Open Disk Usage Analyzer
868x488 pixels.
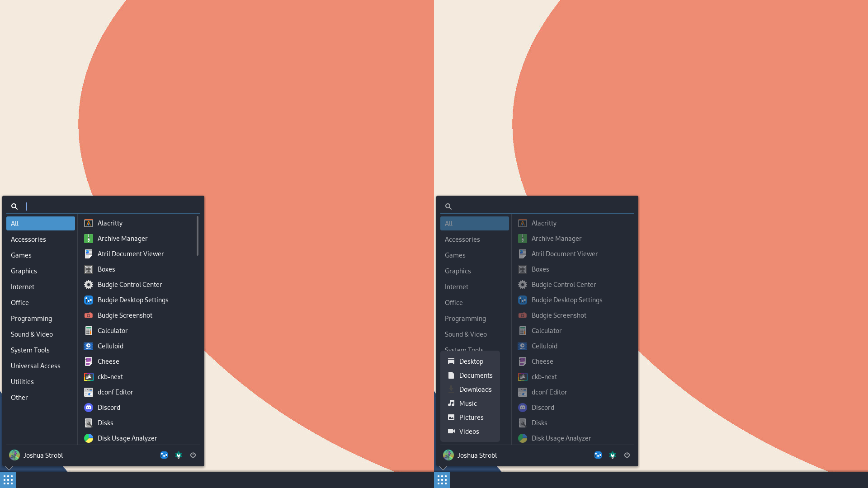pos(127,438)
